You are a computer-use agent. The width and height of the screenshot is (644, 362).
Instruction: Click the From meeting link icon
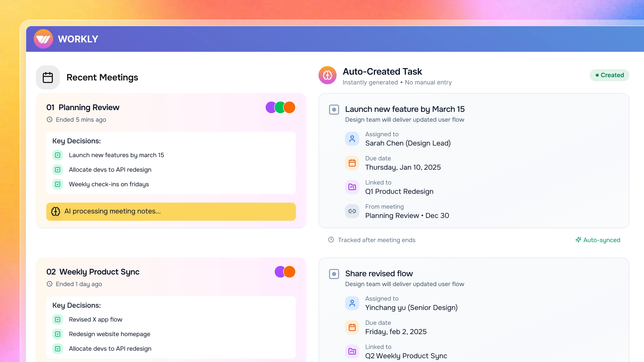tap(352, 211)
